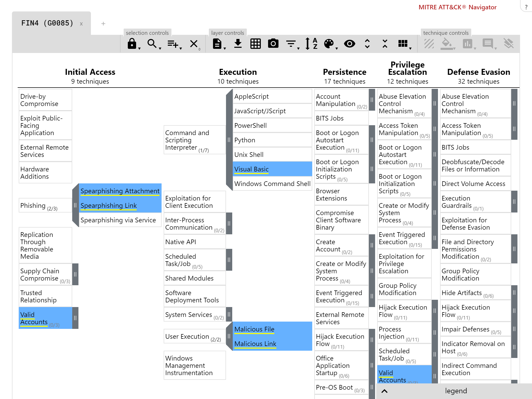The image size is (532, 399).
Task: Expand Impair Defenses sub-techniques
Action: 514,329
